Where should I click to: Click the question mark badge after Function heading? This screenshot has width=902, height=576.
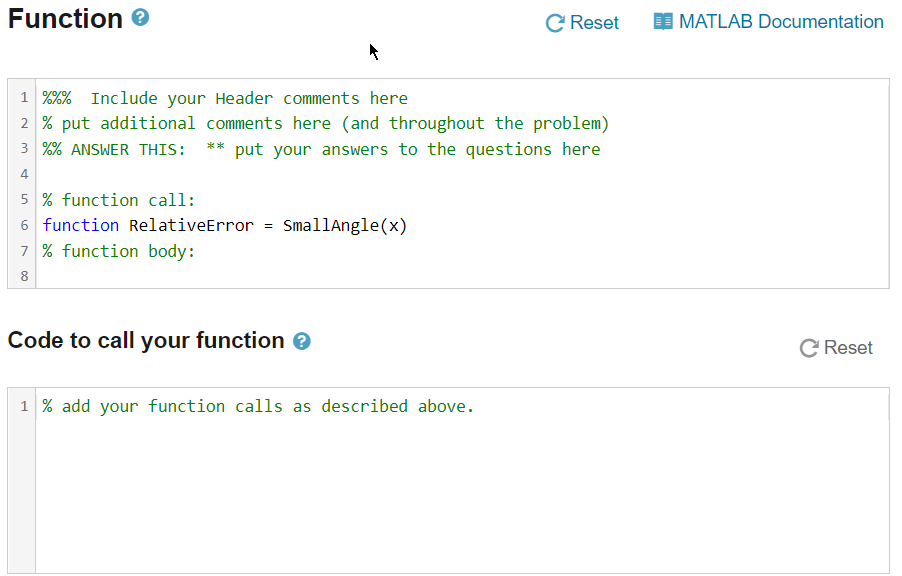141,16
